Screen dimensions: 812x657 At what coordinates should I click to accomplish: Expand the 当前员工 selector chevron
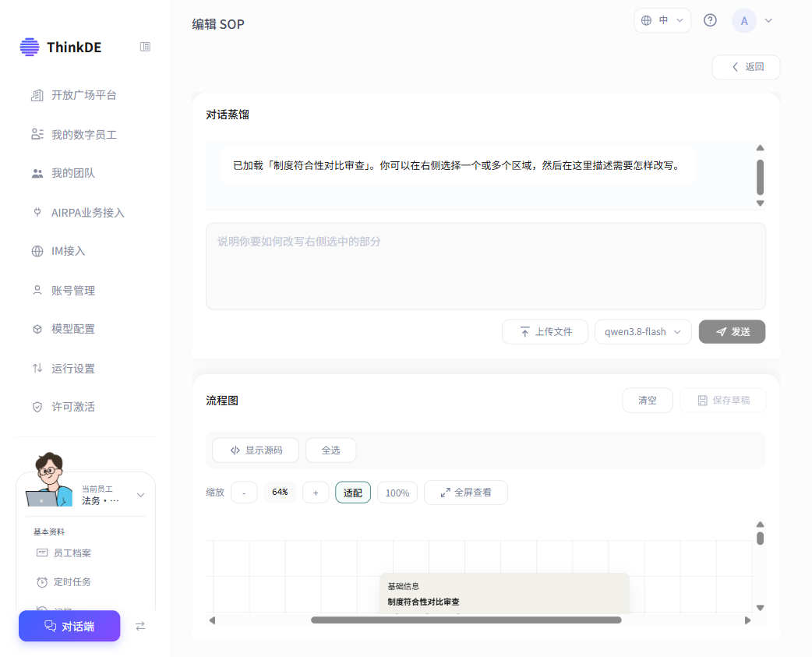(x=140, y=495)
